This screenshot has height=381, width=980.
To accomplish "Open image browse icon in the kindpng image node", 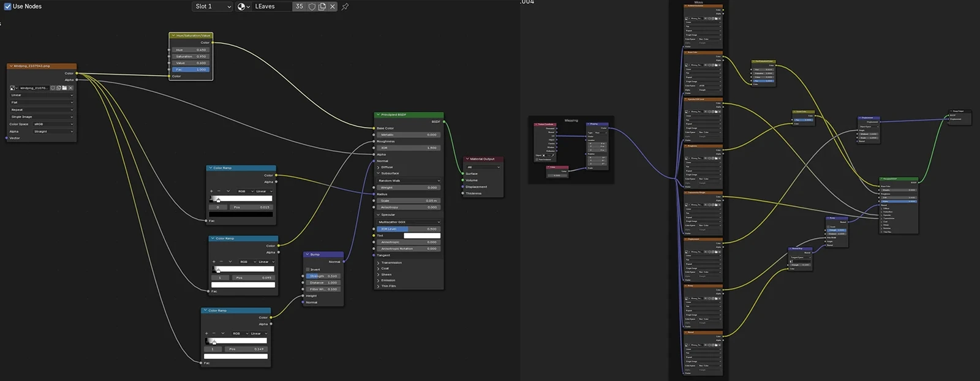I will click(13, 88).
